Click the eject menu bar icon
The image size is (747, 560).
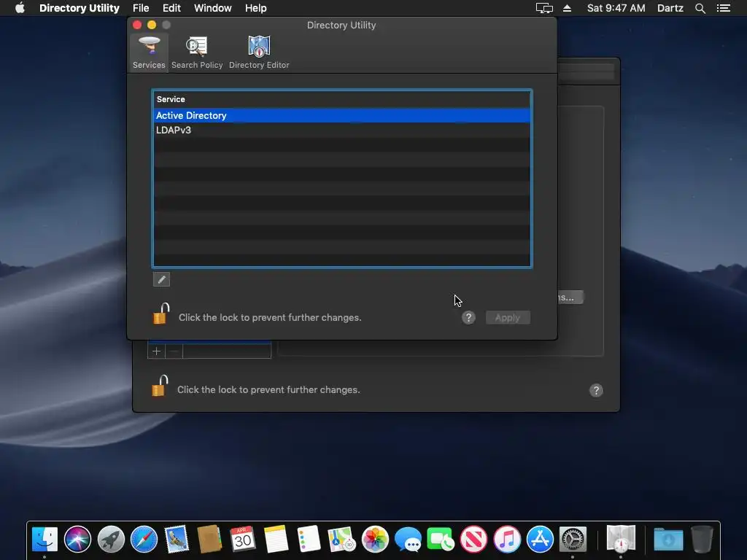[567, 8]
